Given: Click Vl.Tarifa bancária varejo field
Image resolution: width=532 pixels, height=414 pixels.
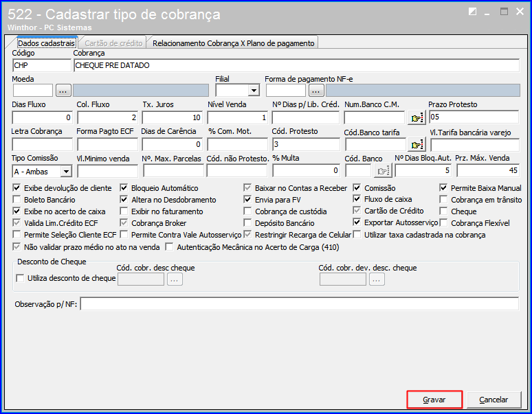Looking at the screenshot, I should pyautogui.click(x=475, y=145).
